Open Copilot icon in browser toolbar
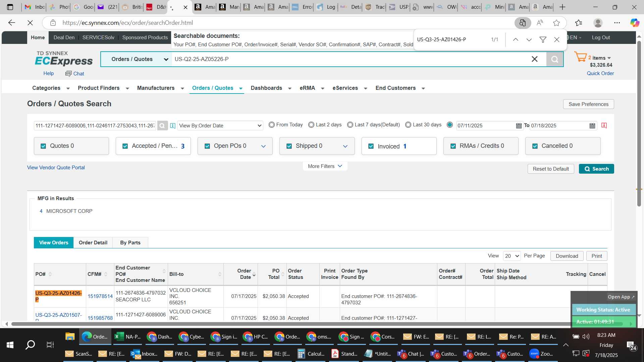The height and width of the screenshot is (362, 644). (x=635, y=23)
